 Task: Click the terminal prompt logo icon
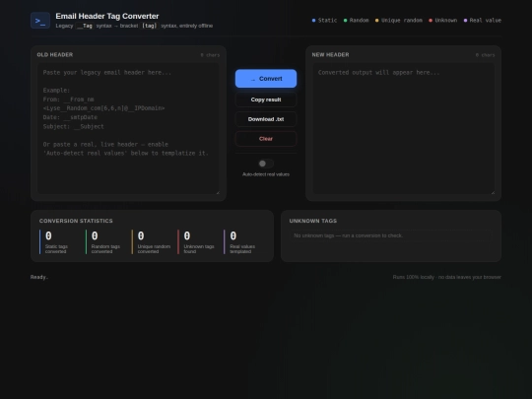pyautogui.click(x=40, y=21)
